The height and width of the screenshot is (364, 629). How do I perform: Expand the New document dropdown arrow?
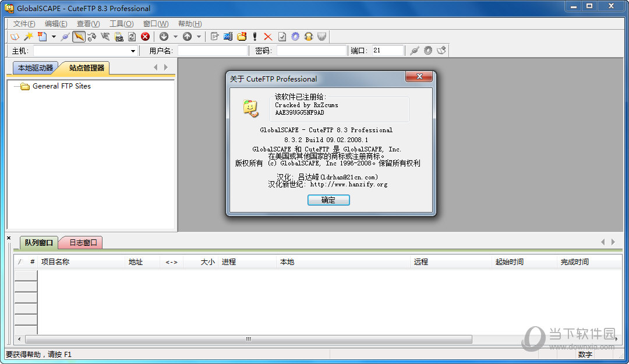coord(54,37)
